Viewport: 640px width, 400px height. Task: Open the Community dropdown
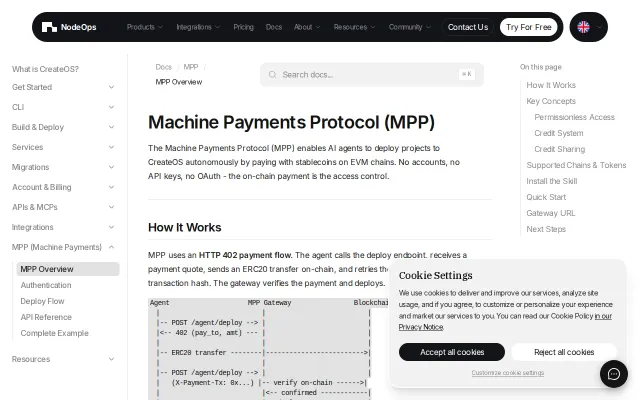(x=409, y=27)
